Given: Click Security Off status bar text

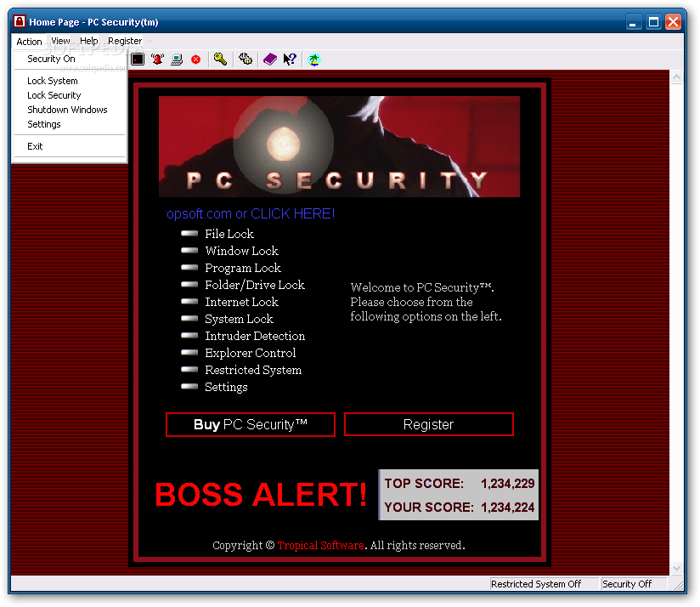Looking at the screenshot, I should pos(627,584).
